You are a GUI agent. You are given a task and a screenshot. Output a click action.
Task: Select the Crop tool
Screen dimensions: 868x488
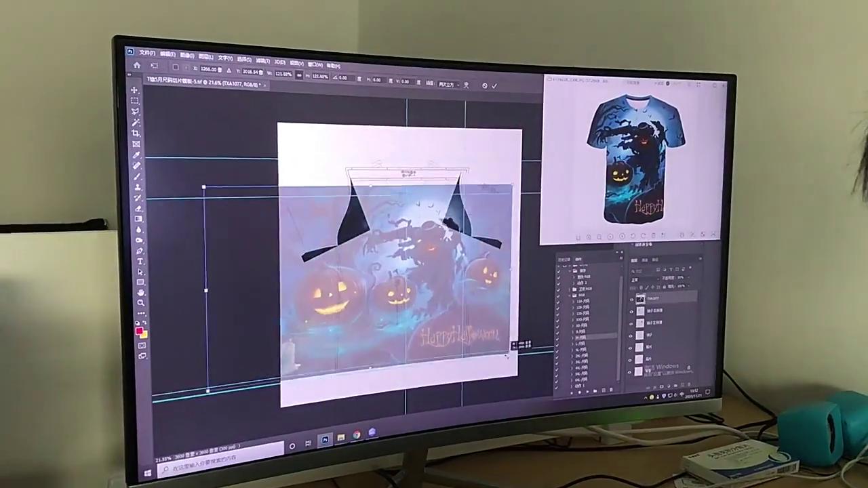click(x=136, y=133)
